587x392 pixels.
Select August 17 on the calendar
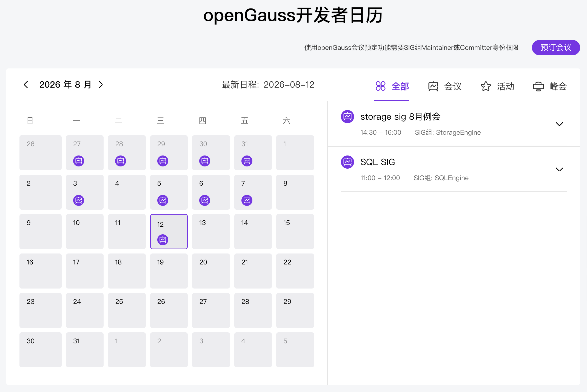[85, 271]
